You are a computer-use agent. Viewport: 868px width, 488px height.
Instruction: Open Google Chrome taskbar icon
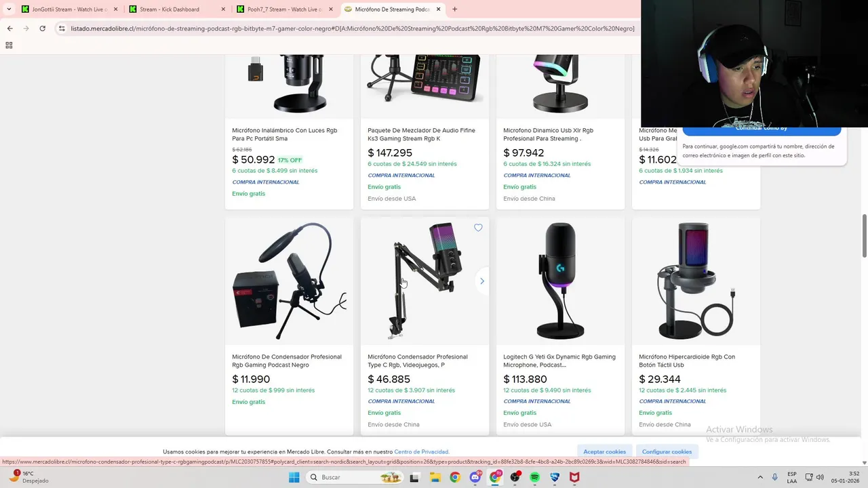coord(455,477)
